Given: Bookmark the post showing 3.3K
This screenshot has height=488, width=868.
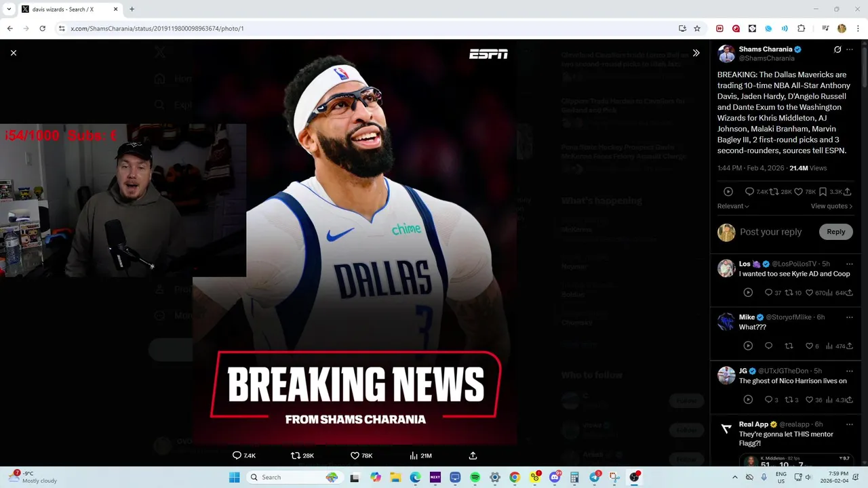Looking at the screenshot, I should coord(823,192).
